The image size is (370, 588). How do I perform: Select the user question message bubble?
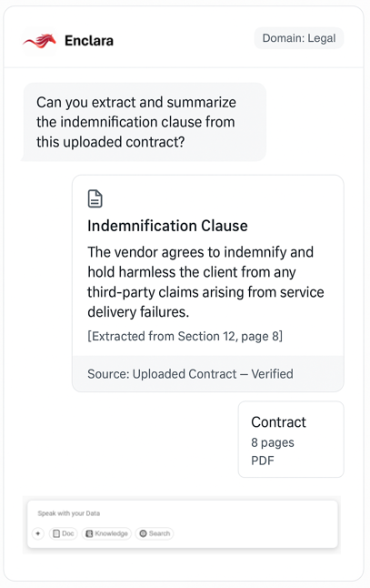[x=145, y=122]
